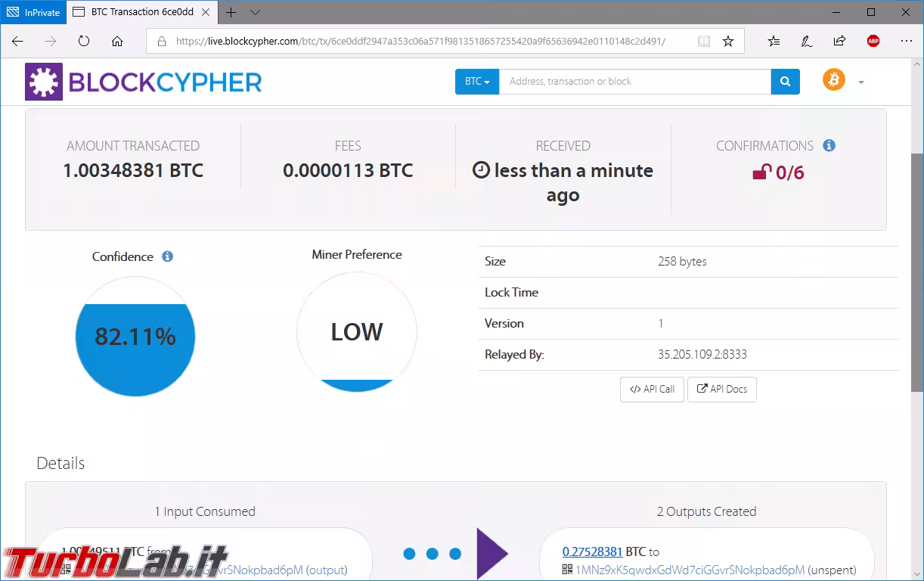
Task: Expand the dropdown caret beside Bitcoin icon
Action: [860, 82]
